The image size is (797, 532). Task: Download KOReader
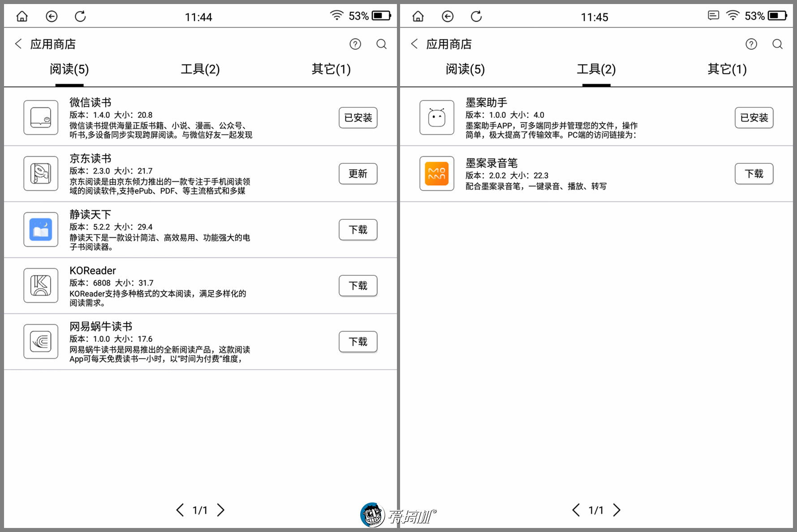coord(358,286)
